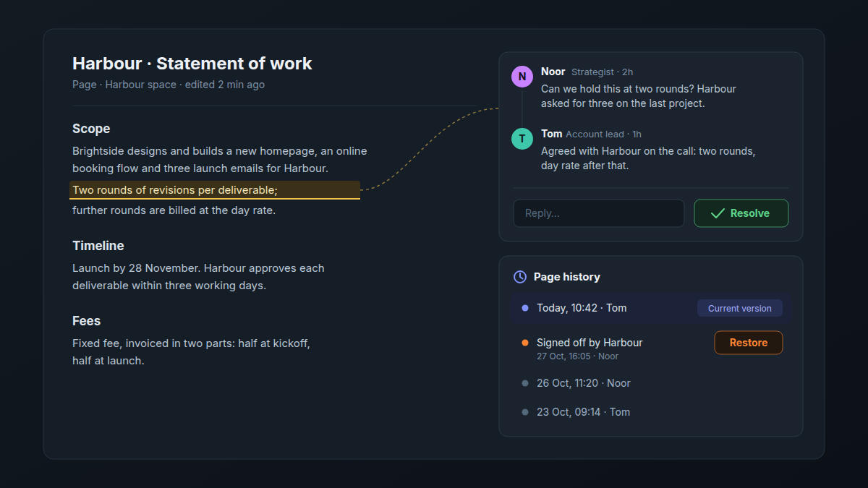Image resolution: width=868 pixels, height=488 pixels.
Task: Click Noor's comment about two rounds
Action: point(639,96)
